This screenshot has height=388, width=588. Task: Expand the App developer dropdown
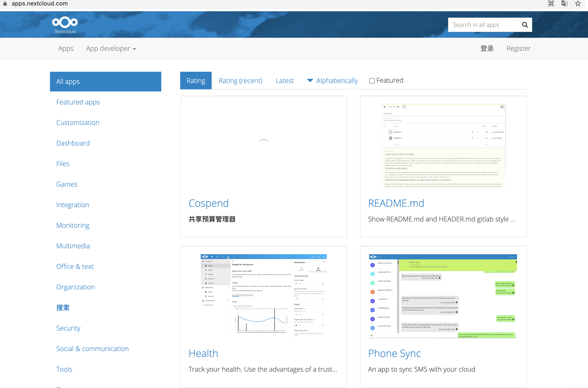tap(111, 48)
